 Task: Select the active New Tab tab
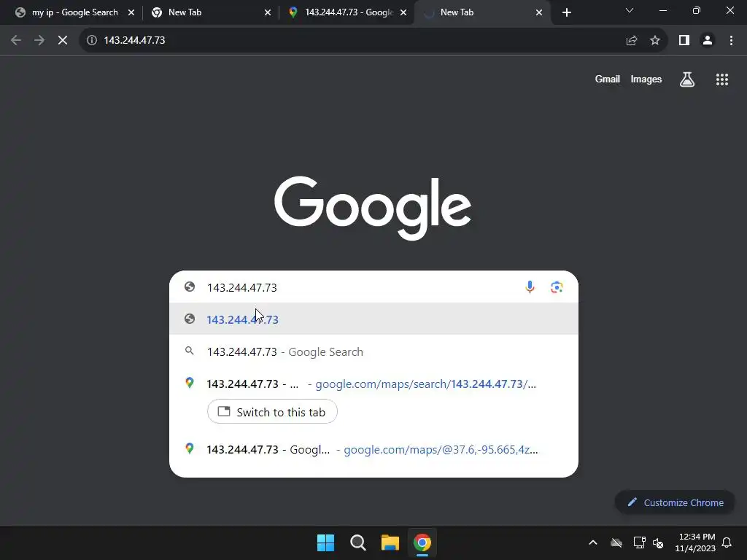pyautogui.click(x=482, y=12)
